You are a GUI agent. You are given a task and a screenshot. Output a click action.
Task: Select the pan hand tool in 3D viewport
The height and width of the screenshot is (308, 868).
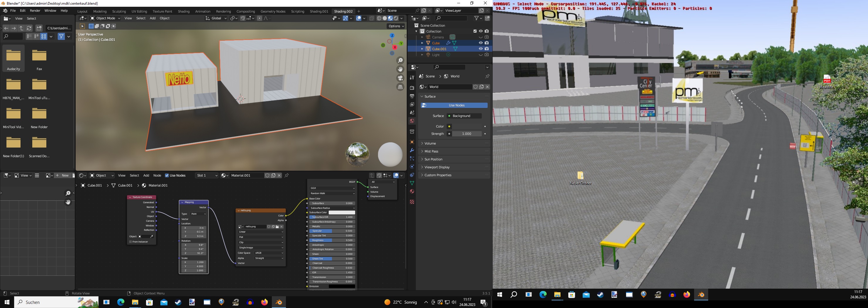pos(400,69)
